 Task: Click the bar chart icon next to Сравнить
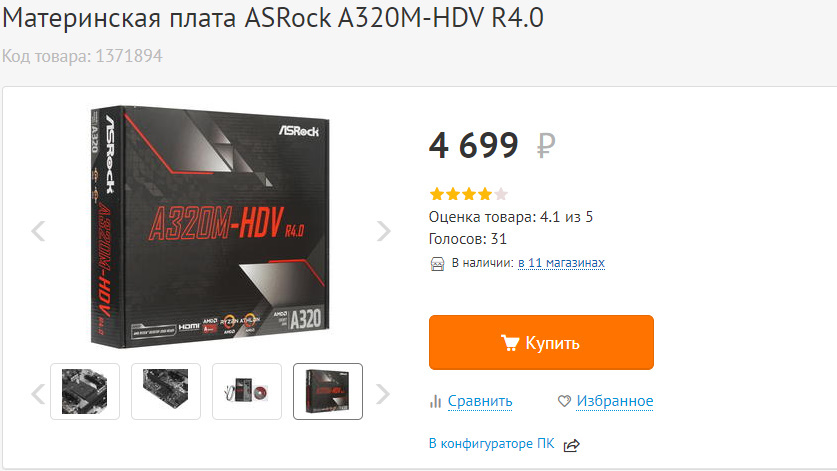(x=436, y=401)
